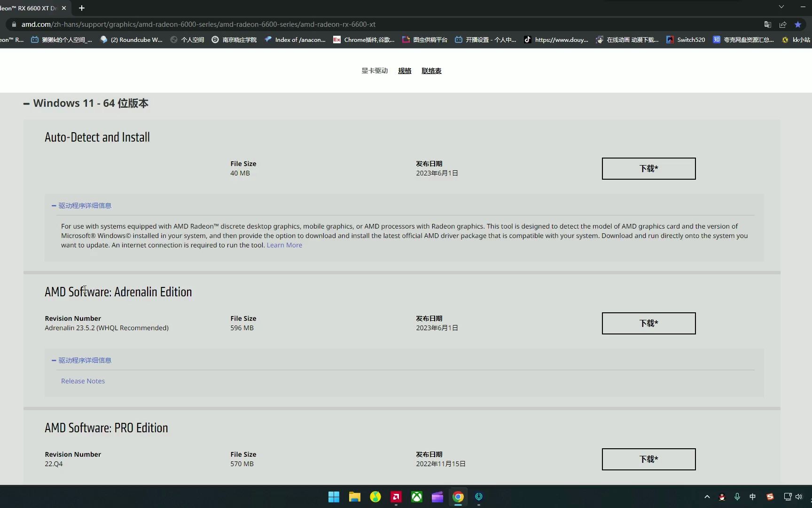Open the teal circular taskbar app

pos(479,497)
